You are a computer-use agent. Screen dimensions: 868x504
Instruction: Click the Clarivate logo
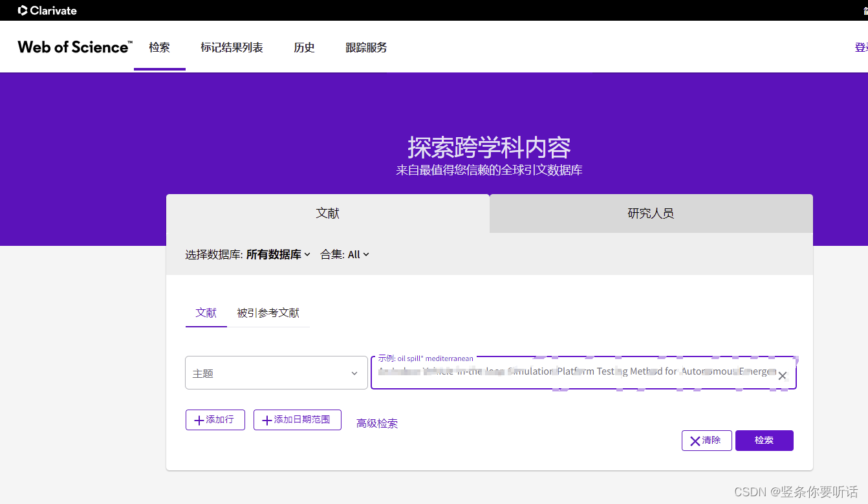47,10
